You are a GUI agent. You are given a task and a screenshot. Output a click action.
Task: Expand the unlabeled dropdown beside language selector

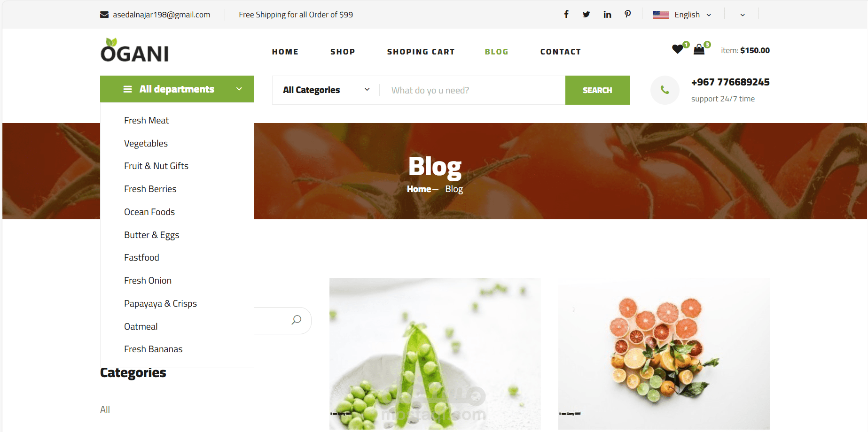(x=743, y=15)
